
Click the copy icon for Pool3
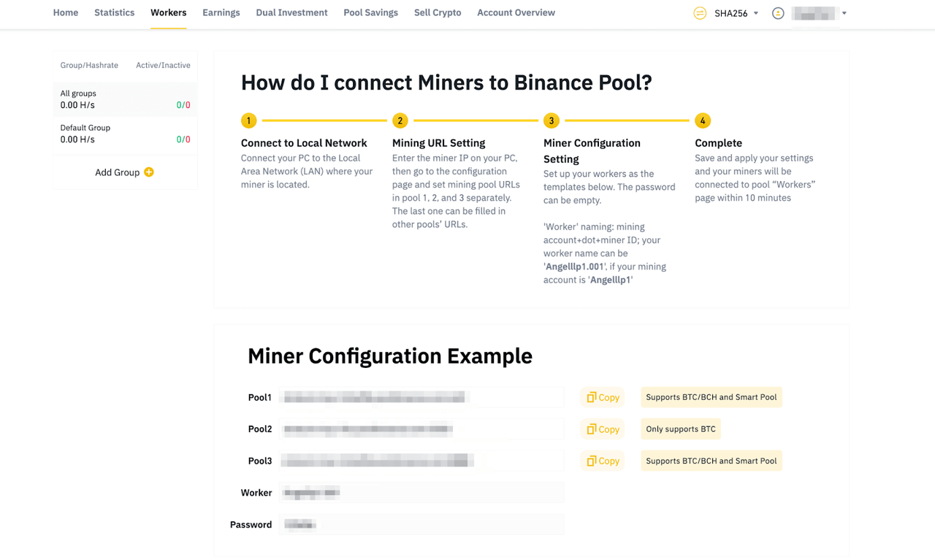(592, 461)
